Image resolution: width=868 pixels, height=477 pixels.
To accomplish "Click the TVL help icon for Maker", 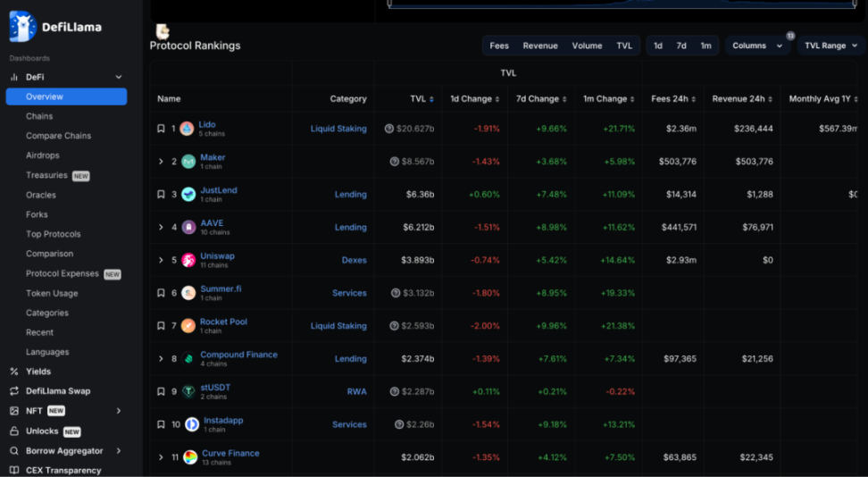I will pos(394,162).
